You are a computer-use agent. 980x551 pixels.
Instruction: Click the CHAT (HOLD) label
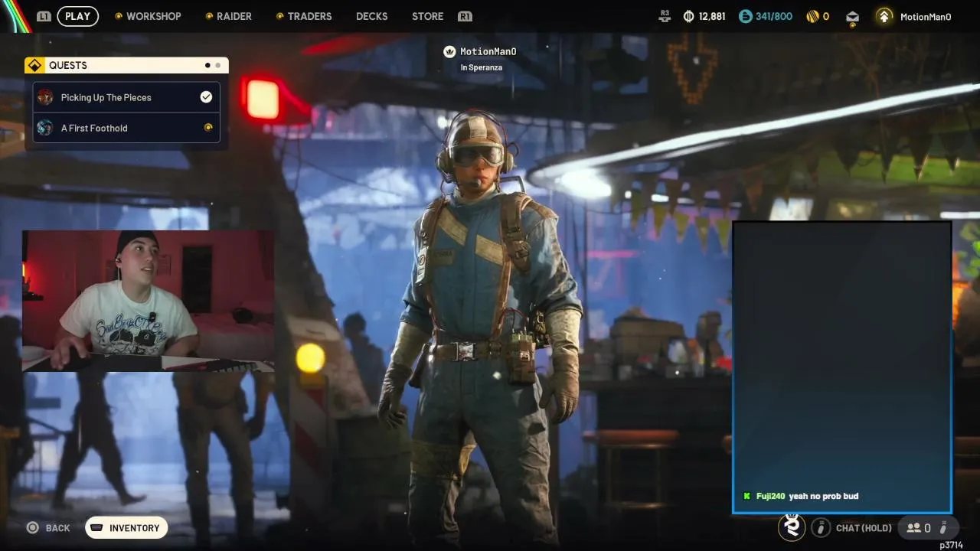[x=864, y=528]
